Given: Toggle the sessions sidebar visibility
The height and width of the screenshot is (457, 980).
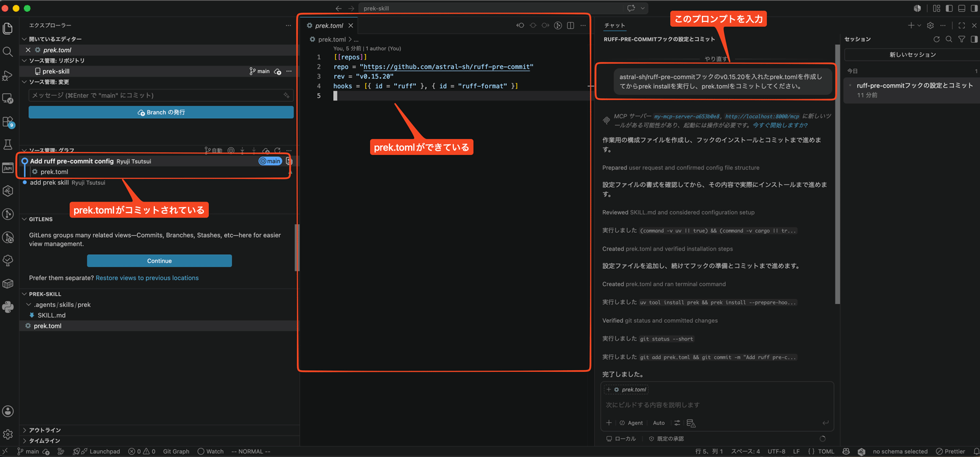Looking at the screenshot, I should [x=974, y=39].
